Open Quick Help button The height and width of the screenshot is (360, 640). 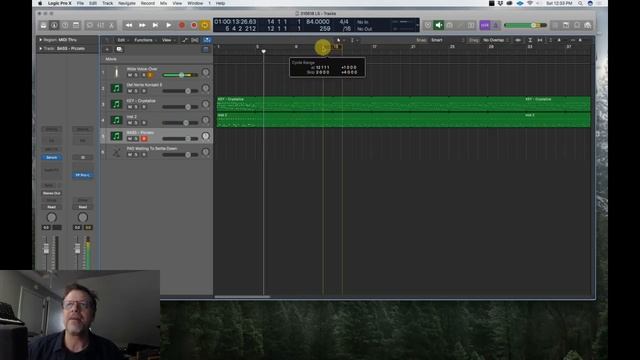point(65,25)
